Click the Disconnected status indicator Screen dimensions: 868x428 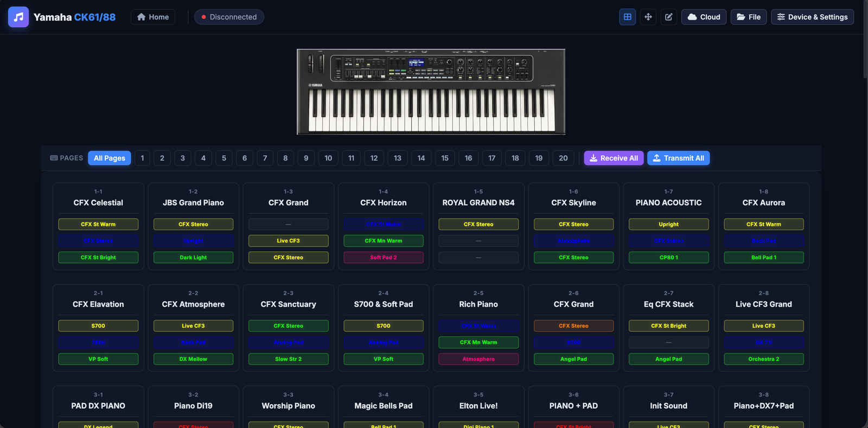point(229,17)
